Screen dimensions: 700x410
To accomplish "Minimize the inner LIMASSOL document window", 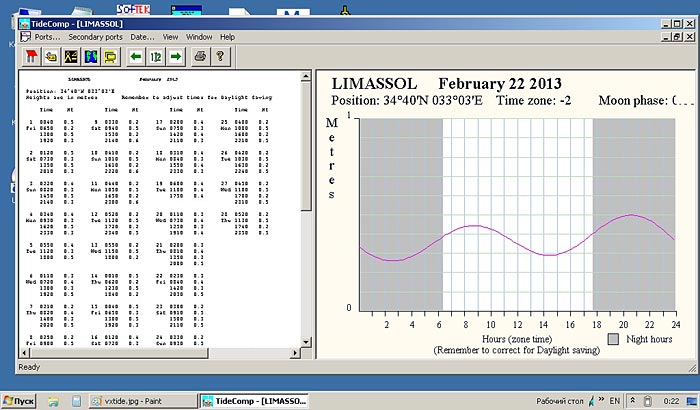I will [x=667, y=37].
